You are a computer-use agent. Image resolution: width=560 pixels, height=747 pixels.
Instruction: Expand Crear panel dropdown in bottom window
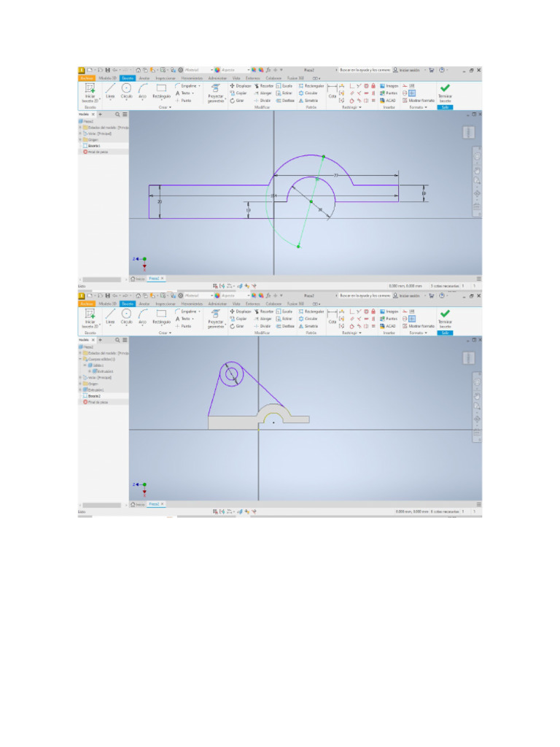pos(165,333)
